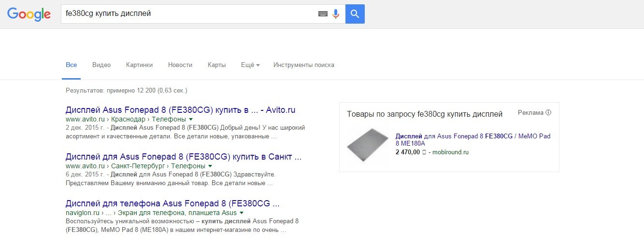Open the on-screen keyboard icon
644x244 pixels.
click(x=323, y=14)
